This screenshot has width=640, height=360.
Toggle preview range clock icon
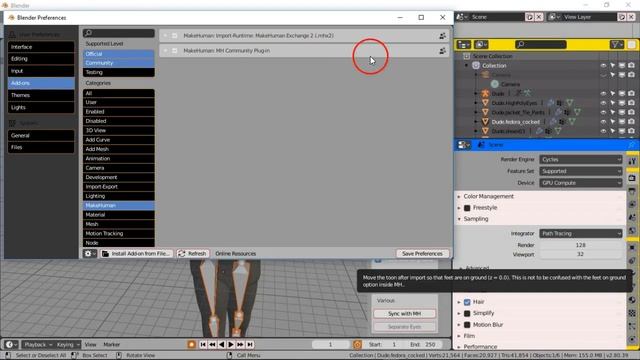tap(357, 344)
